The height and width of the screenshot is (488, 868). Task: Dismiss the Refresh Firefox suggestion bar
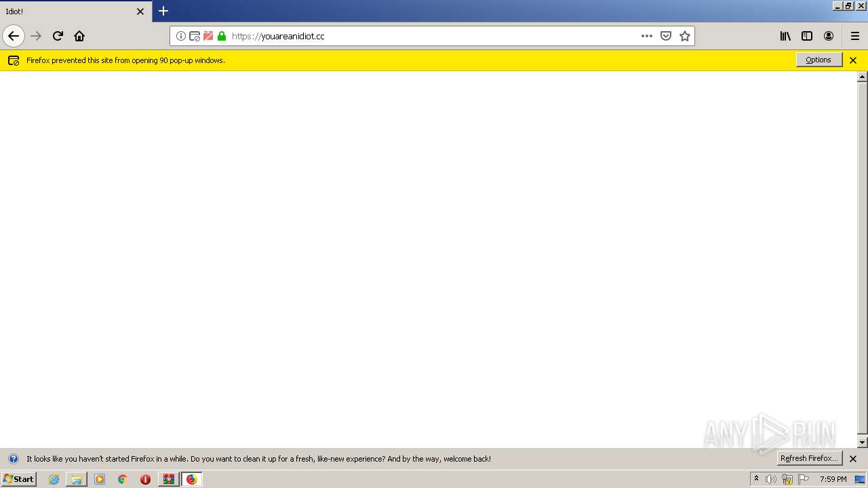pyautogui.click(x=853, y=459)
